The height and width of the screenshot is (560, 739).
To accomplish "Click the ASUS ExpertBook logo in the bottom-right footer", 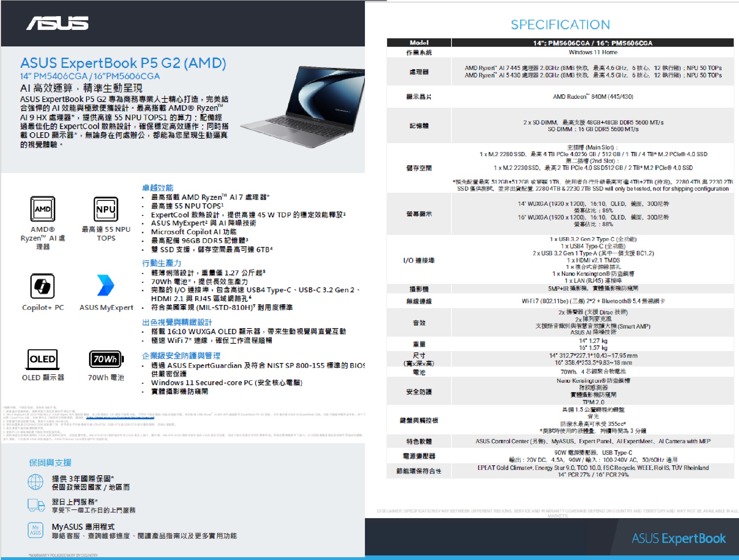I will [678, 539].
